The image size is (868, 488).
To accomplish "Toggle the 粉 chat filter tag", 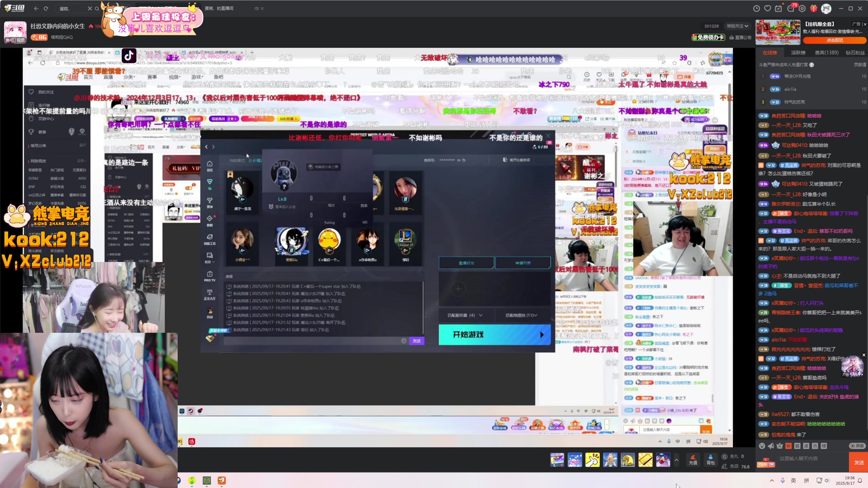I will (789, 446).
